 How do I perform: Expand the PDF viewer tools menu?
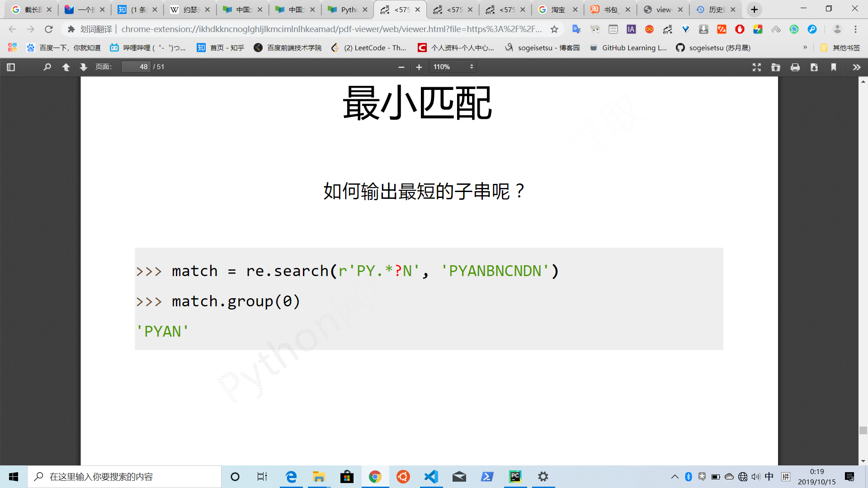(856, 67)
